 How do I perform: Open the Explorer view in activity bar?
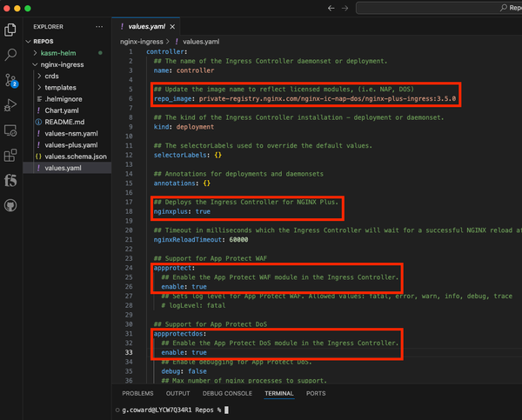point(11,30)
